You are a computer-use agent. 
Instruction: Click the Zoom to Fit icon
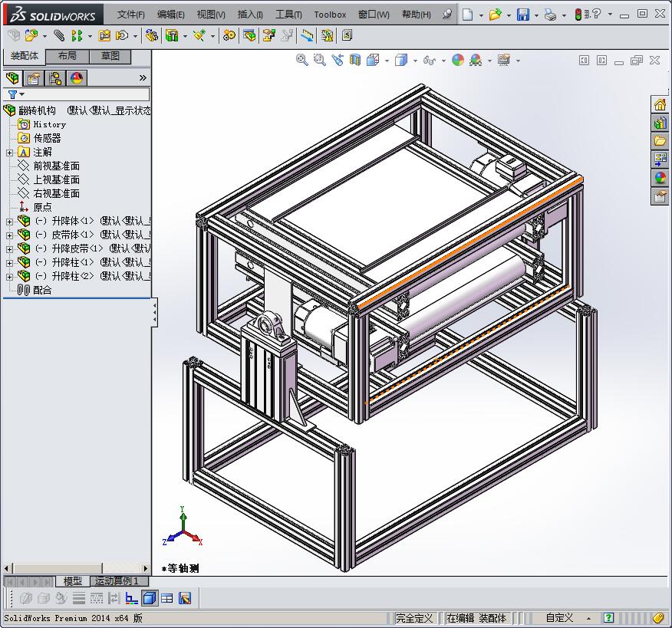(x=302, y=60)
